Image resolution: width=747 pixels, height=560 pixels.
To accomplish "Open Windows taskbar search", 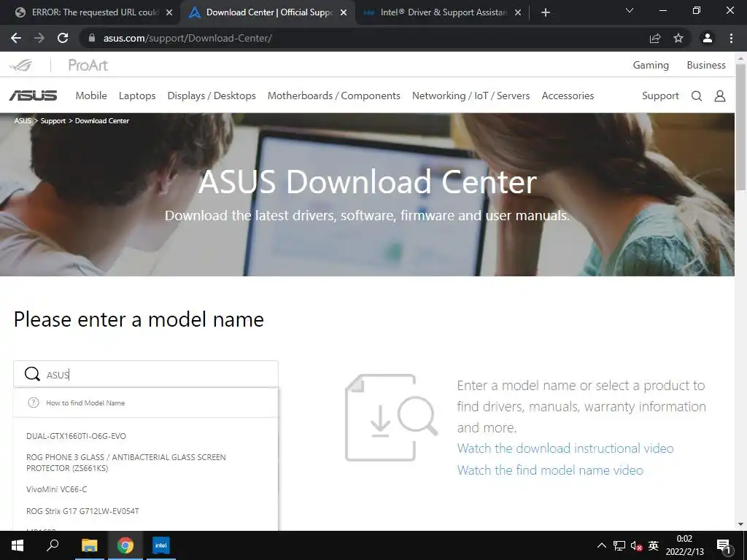I will 53,545.
